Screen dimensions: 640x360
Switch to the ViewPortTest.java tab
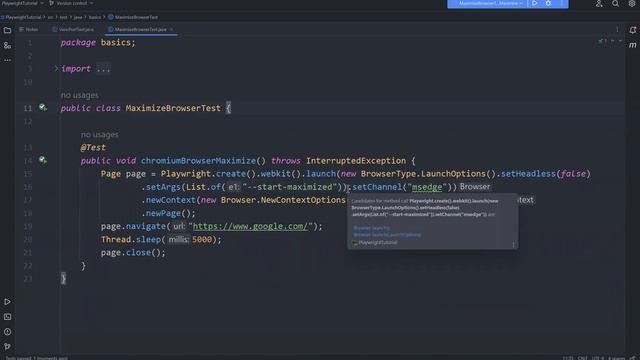[73, 29]
